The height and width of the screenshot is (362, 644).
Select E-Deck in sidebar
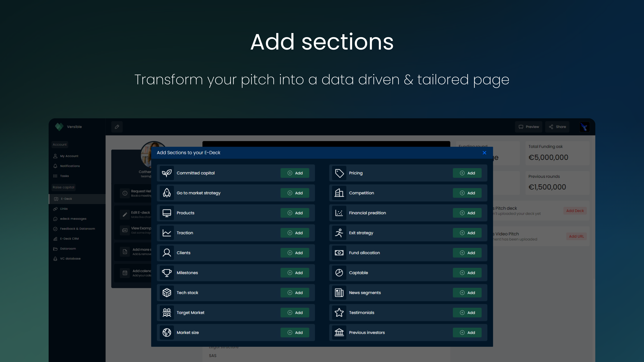pyautogui.click(x=77, y=199)
